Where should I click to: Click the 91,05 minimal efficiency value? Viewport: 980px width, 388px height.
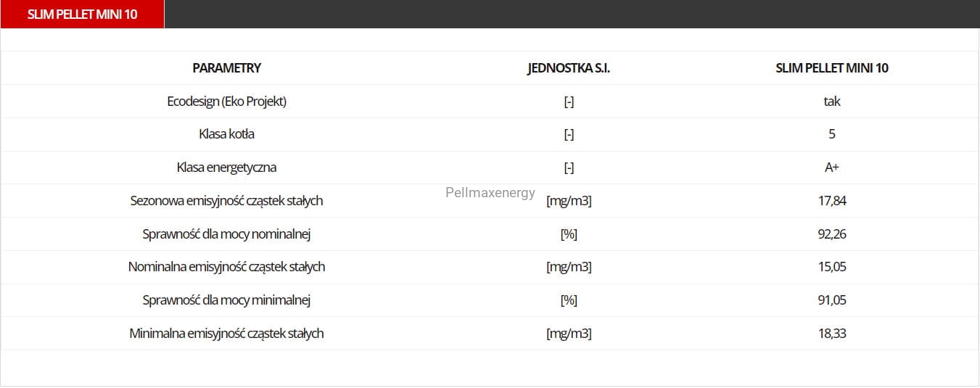pos(832,300)
